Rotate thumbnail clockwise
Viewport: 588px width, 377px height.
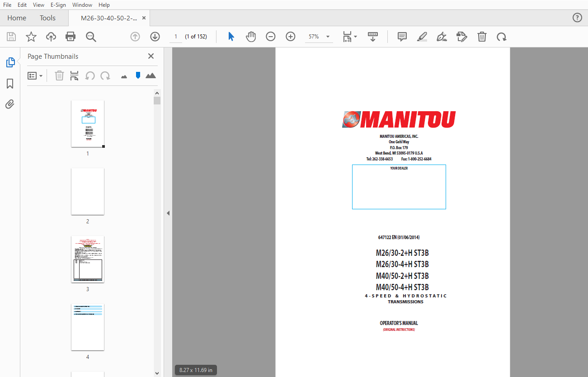[x=105, y=75]
